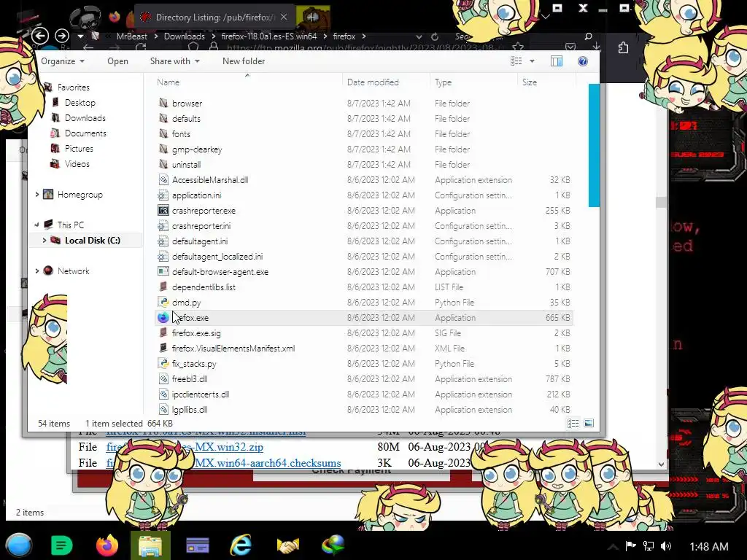The height and width of the screenshot is (560, 747).
Task: Close the Directory Listing browser tab
Action: 284,17
